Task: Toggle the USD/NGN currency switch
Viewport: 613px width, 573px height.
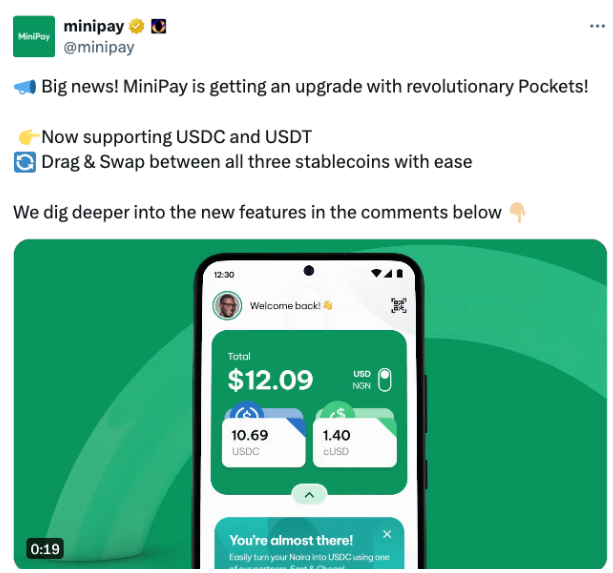Action: [x=384, y=380]
